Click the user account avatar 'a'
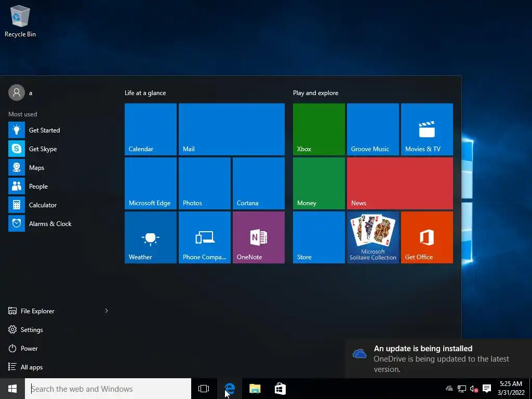Screen dimensions: 532x399 [17, 92]
